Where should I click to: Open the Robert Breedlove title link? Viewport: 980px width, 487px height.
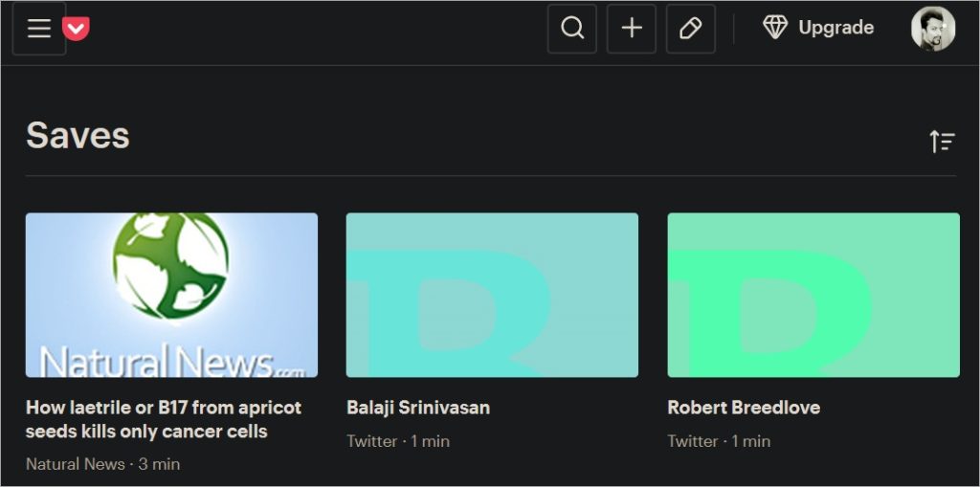[x=744, y=408]
